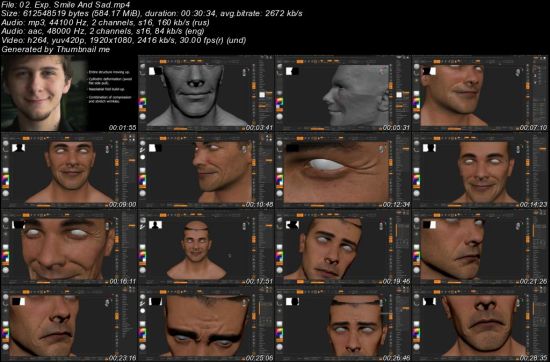Screen dimensions: 550x362
Task: Open the 00:01:55 thumbnail of smiling man photo
Action: pyautogui.click(x=69, y=93)
